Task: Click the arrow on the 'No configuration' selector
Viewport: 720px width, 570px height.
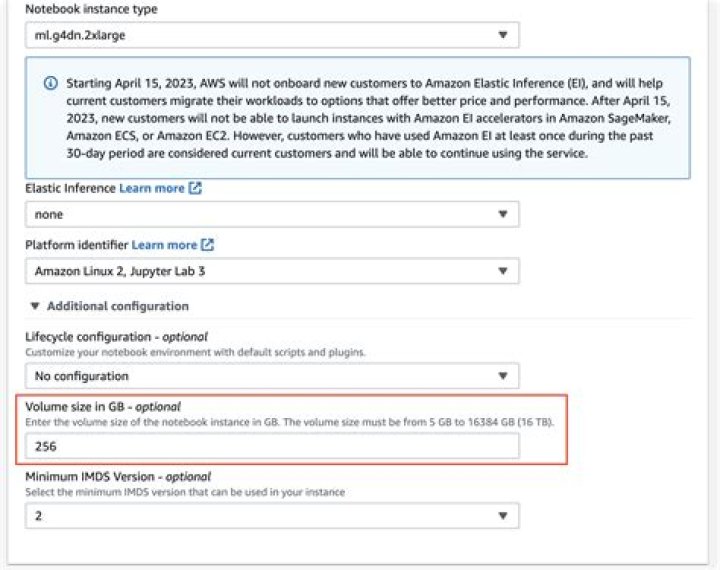Action: pyautogui.click(x=501, y=376)
